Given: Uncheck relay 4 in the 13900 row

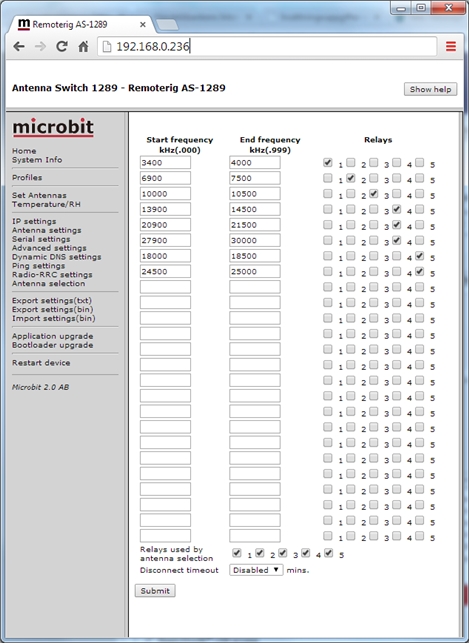Looking at the screenshot, I should (396, 209).
